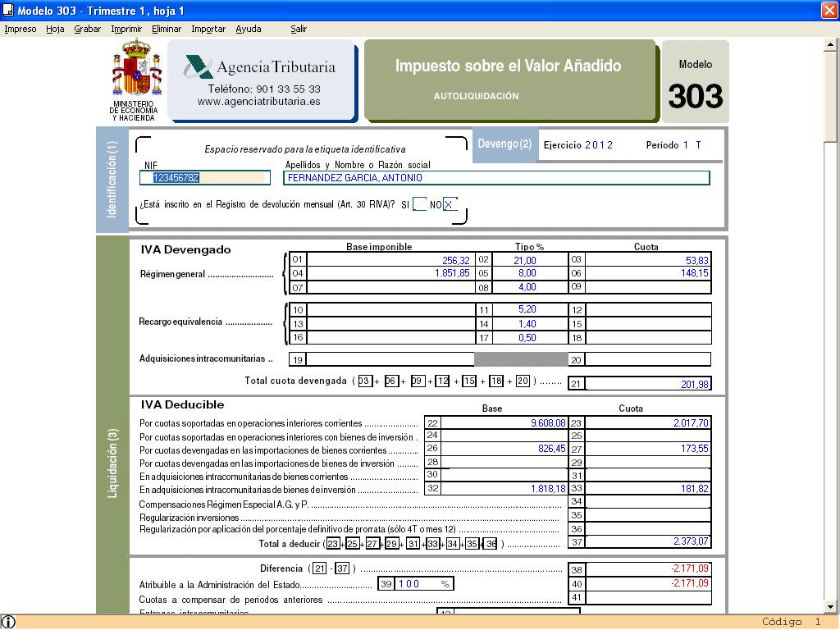Click Diferencia field 38 showing -2.171,09
Screen dimensions: 840x630
pos(648,569)
